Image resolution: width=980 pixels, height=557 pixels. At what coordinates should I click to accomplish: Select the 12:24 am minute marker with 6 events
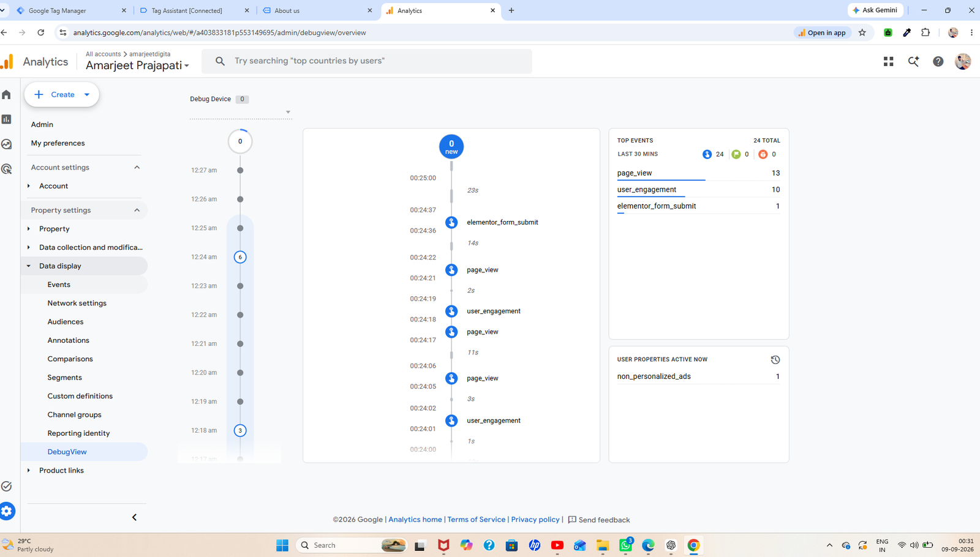click(x=240, y=257)
